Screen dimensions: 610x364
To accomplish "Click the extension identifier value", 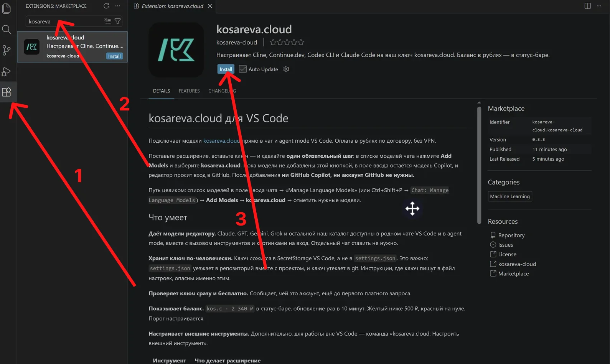I will click(x=557, y=126).
